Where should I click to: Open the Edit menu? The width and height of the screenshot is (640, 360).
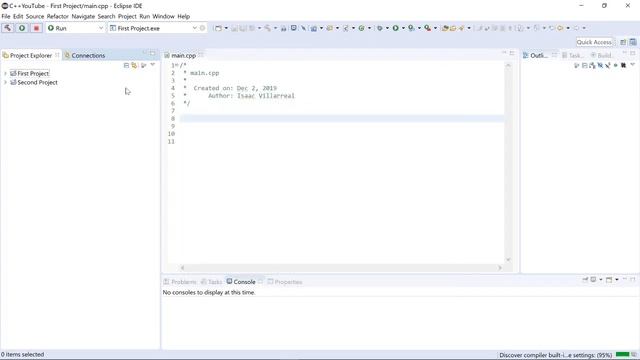point(18,16)
